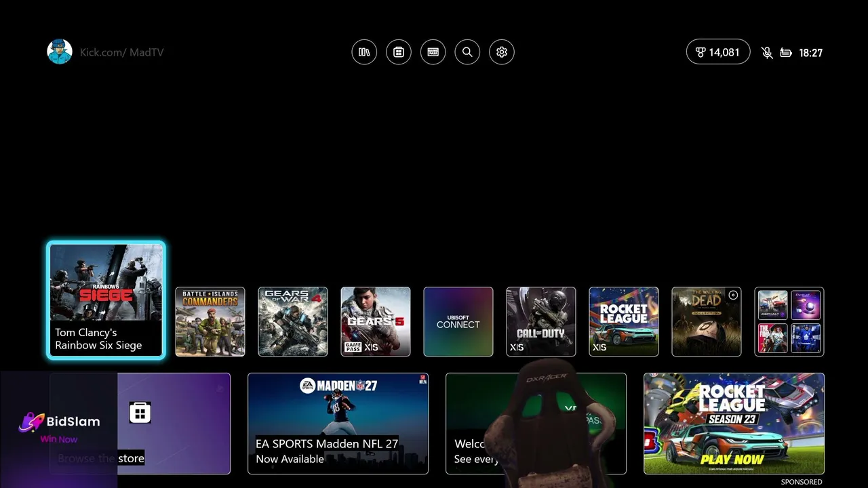Launch the Gears 5 tile
This screenshot has width=868, height=488.
coord(376,321)
